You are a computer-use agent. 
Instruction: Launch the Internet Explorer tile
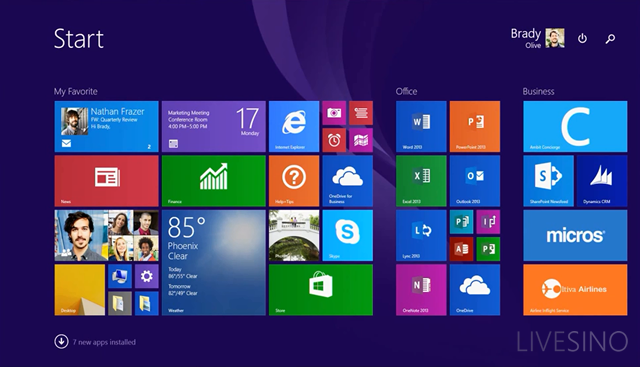click(x=294, y=127)
